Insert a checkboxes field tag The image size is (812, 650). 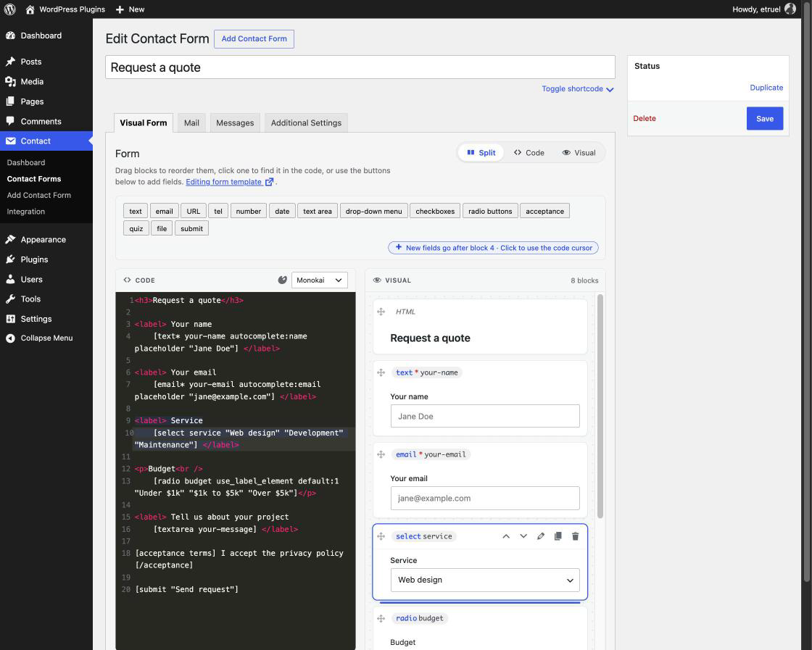point(435,211)
